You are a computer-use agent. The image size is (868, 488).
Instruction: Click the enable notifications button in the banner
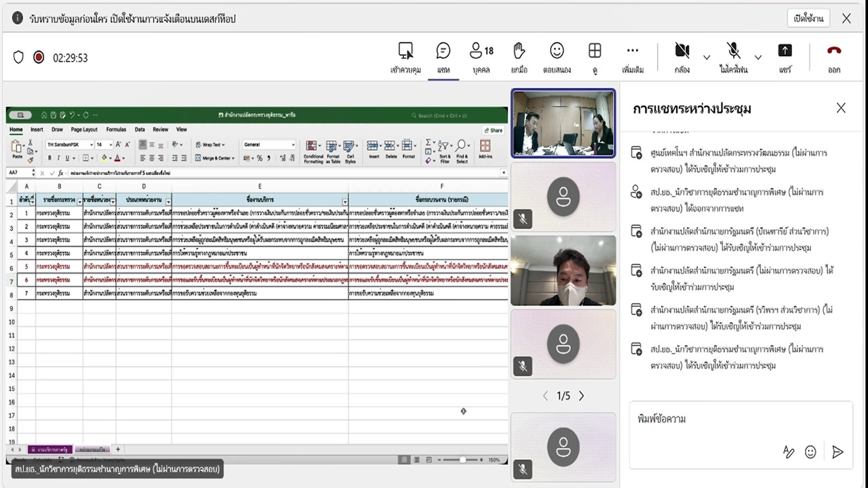pyautogui.click(x=808, y=18)
